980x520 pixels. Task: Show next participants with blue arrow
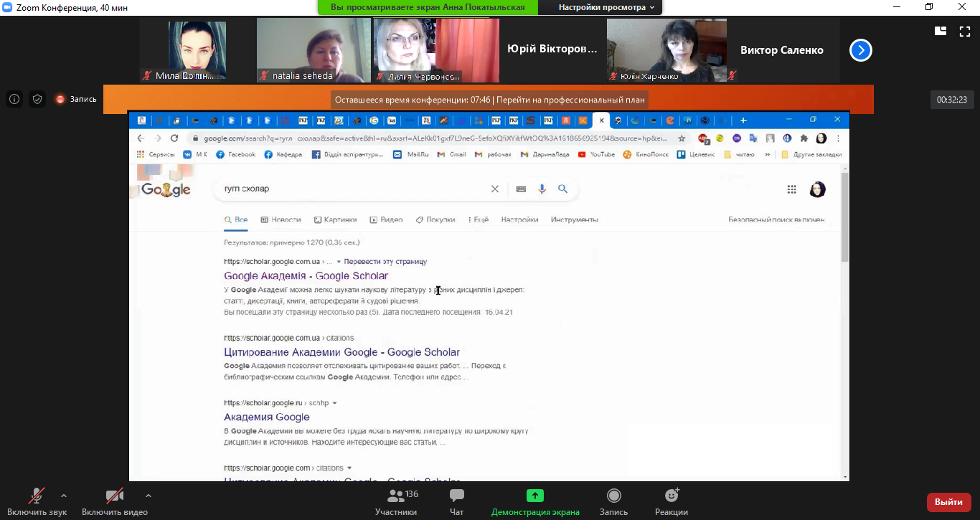click(x=860, y=50)
